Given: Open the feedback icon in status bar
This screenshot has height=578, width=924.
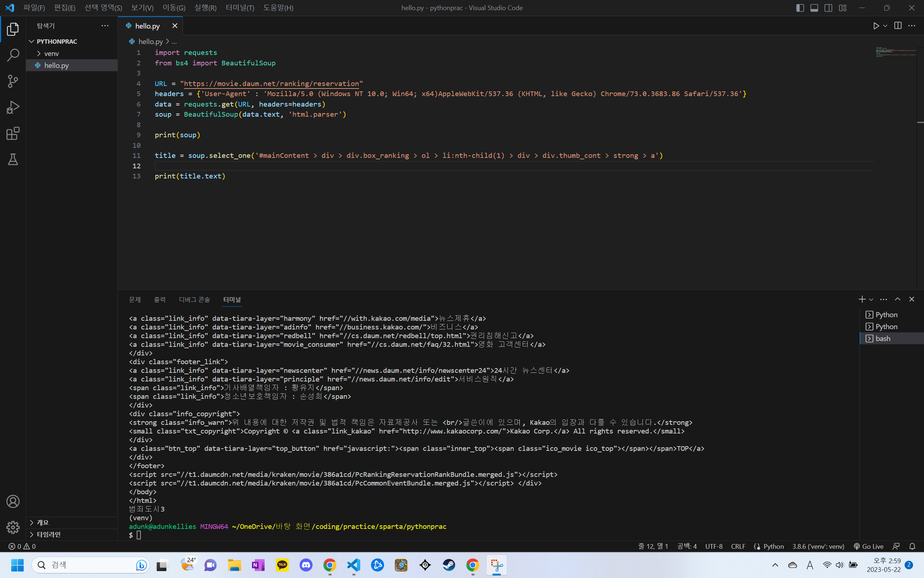Looking at the screenshot, I should [x=896, y=546].
